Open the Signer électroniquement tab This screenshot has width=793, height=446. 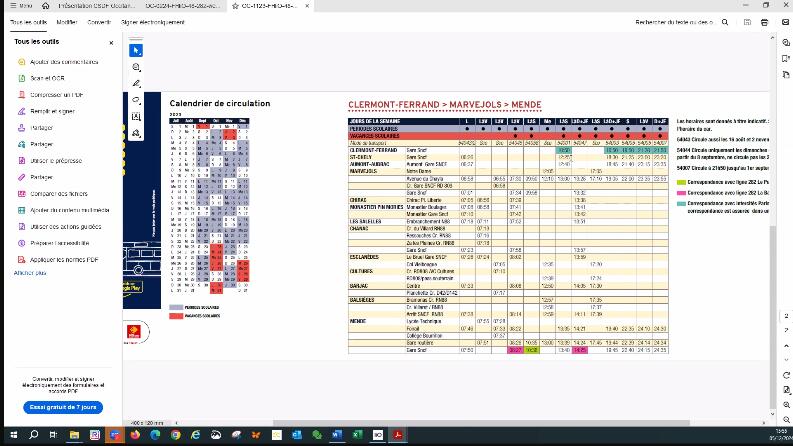point(153,22)
